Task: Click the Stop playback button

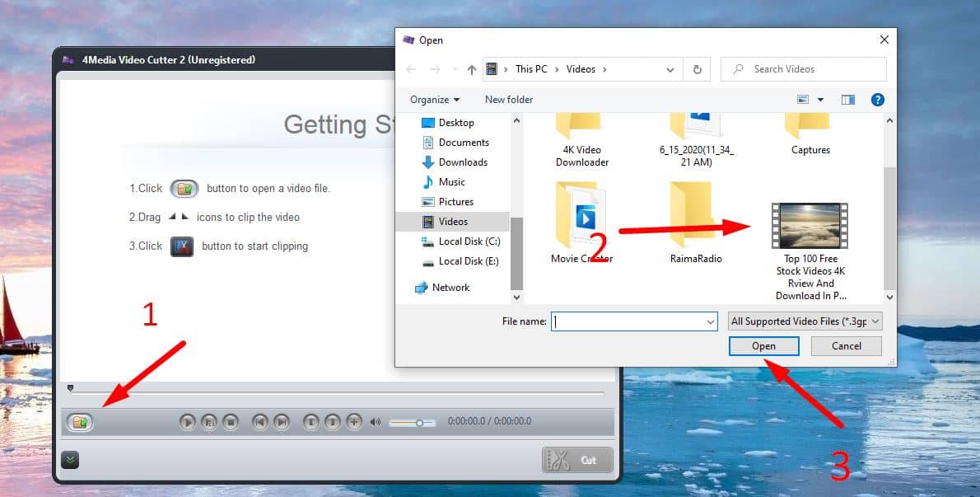Action: (231, 422)
